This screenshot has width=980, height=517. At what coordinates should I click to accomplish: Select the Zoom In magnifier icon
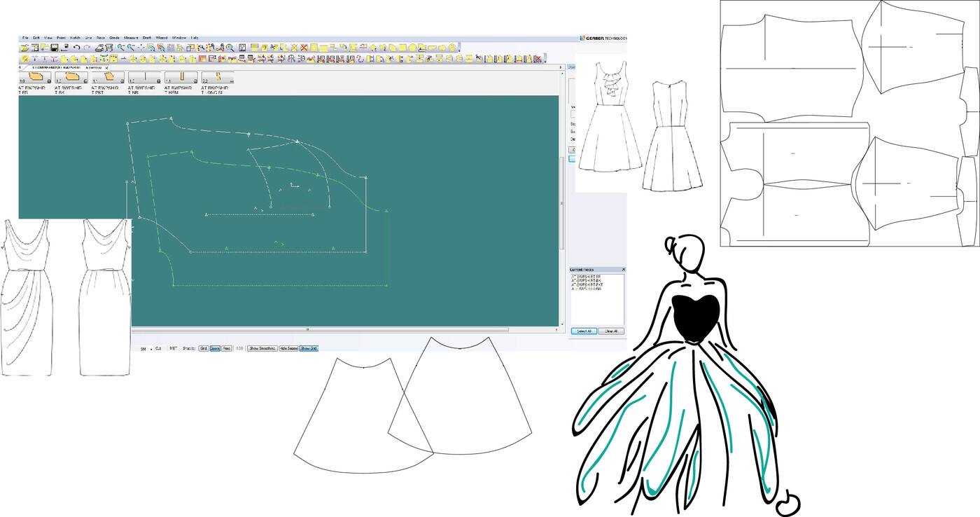(x=121, y=48)
